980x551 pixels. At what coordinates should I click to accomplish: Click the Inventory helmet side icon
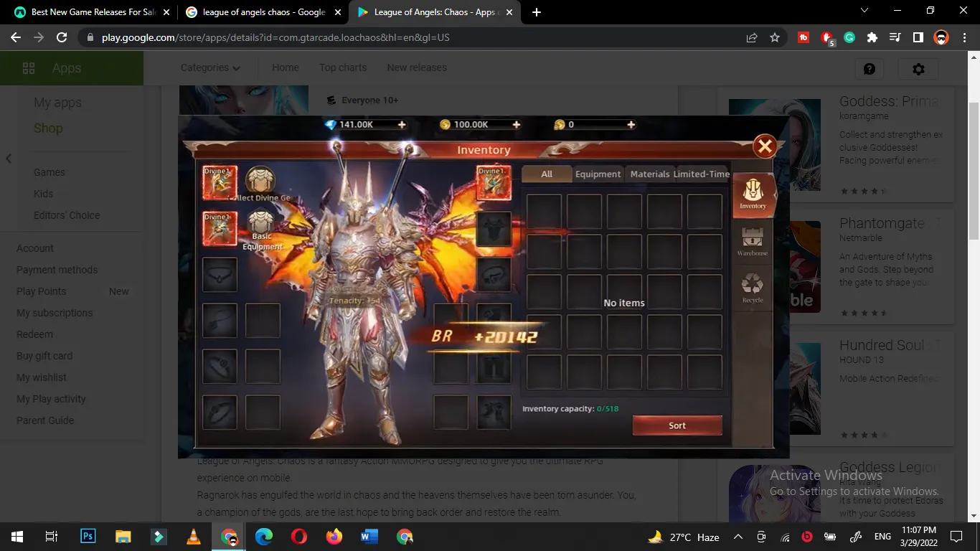tap(753, 194)
